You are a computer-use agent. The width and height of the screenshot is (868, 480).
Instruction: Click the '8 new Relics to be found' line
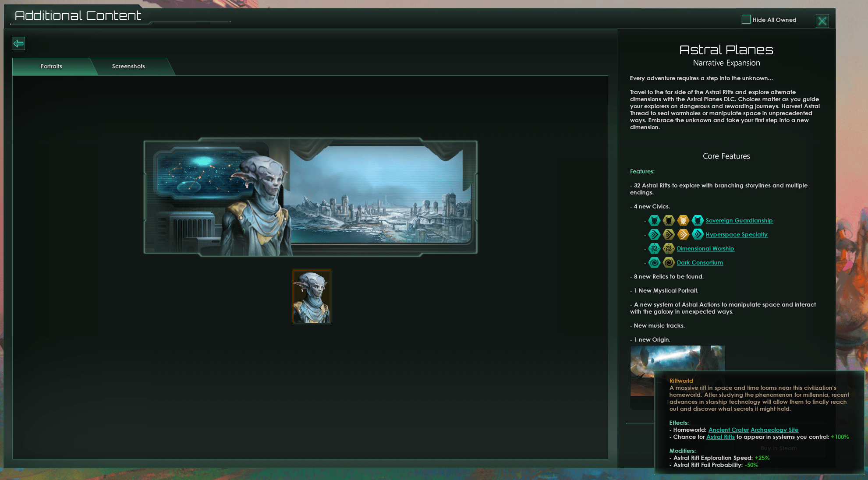click(666, 276)
